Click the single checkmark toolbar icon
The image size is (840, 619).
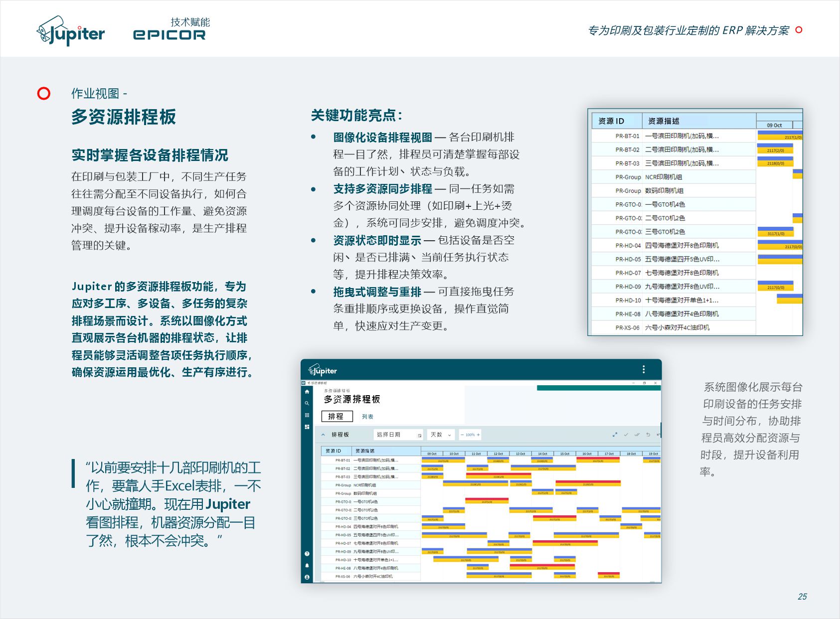pos(626,435)
